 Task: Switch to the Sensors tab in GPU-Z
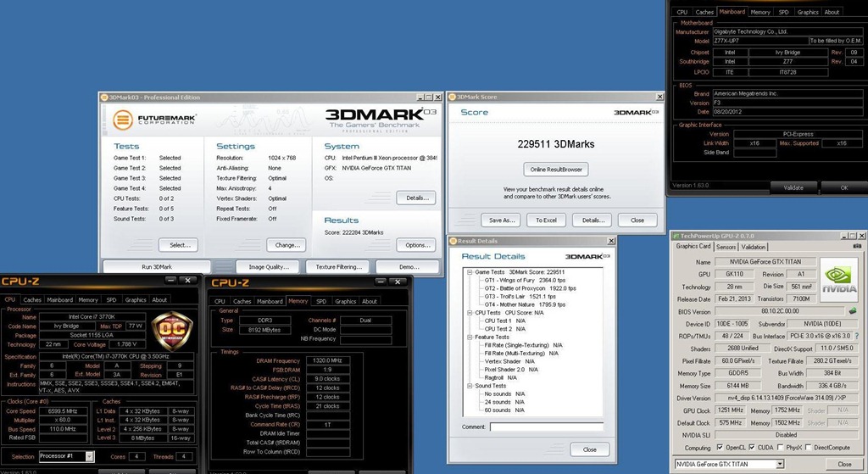click(726, 247)
